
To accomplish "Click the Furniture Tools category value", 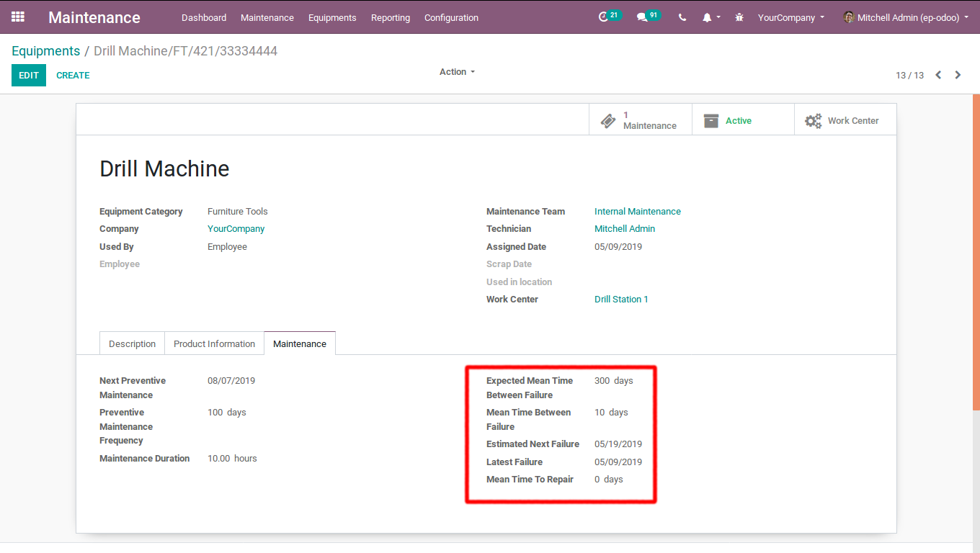I will pyautogui.click(x=238, y=212).
